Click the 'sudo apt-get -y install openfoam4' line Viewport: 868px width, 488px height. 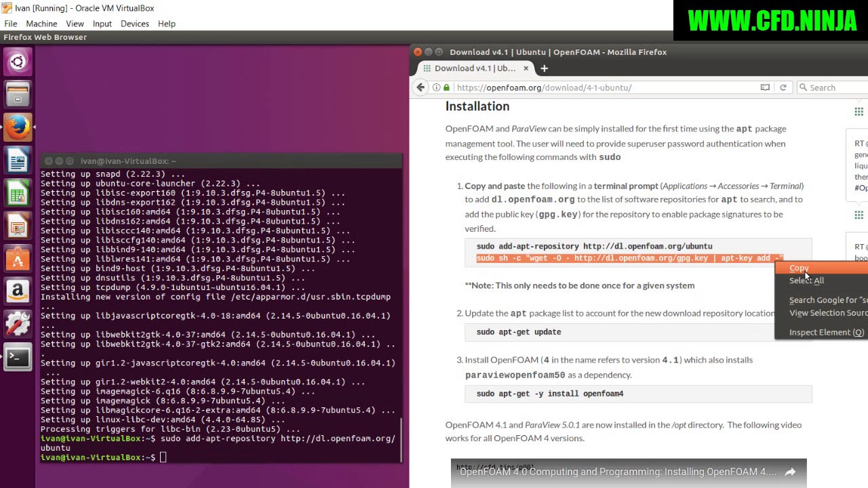[550, 394]
